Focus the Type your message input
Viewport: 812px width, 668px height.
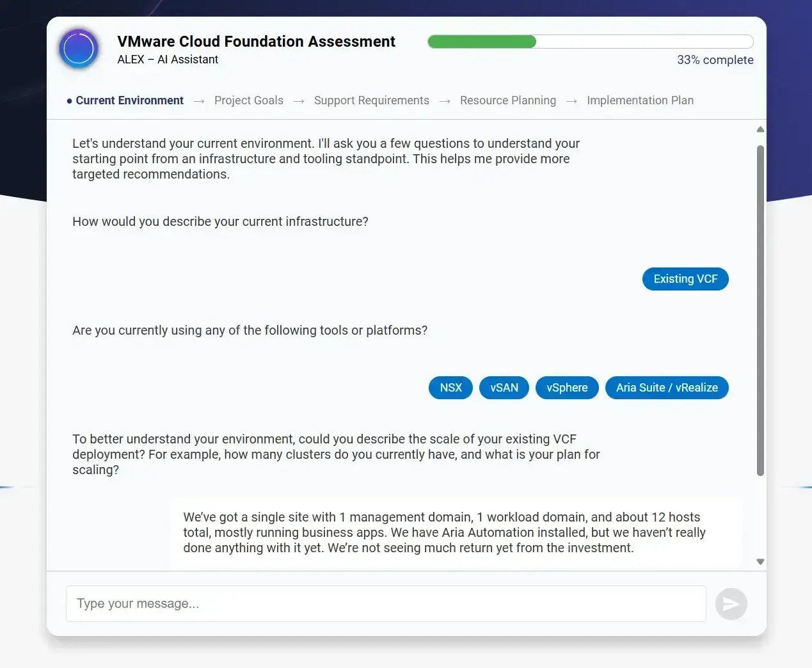386,603
